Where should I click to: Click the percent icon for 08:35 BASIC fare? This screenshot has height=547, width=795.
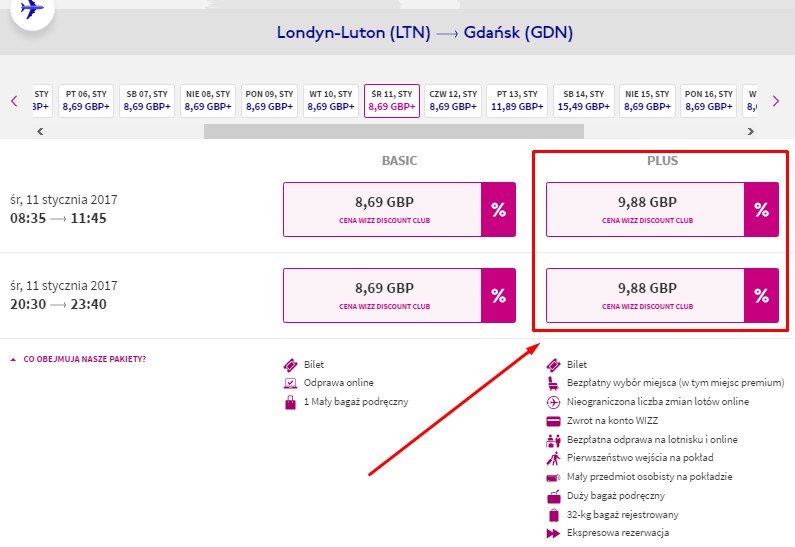click(498, 209)
